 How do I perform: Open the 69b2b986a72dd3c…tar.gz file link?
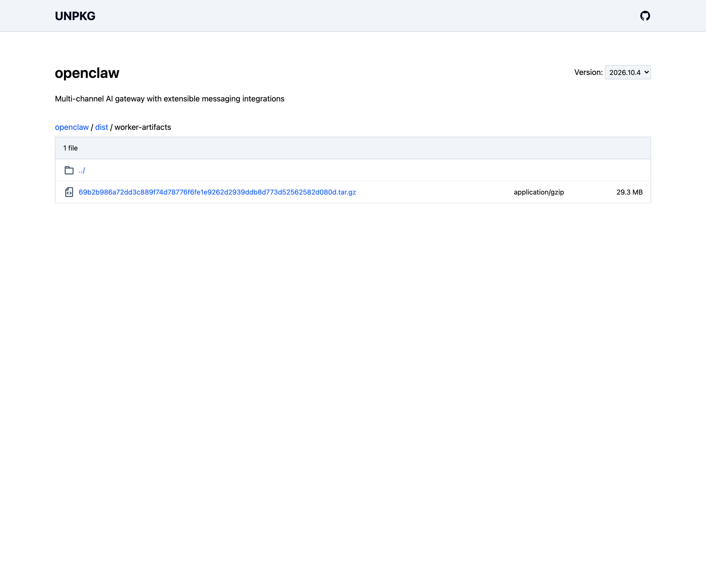(x=217, y=192)
